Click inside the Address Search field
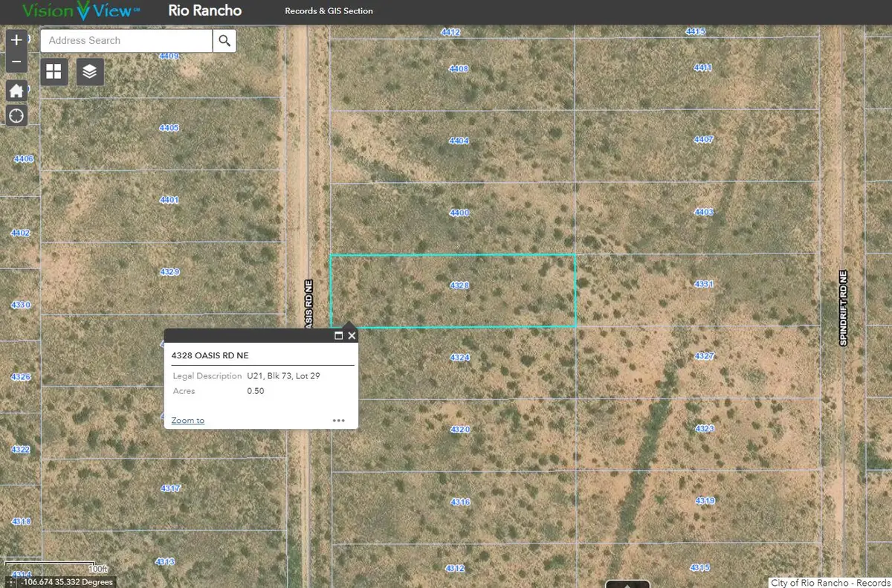892x588 pixels. click(x=126, y=41)
